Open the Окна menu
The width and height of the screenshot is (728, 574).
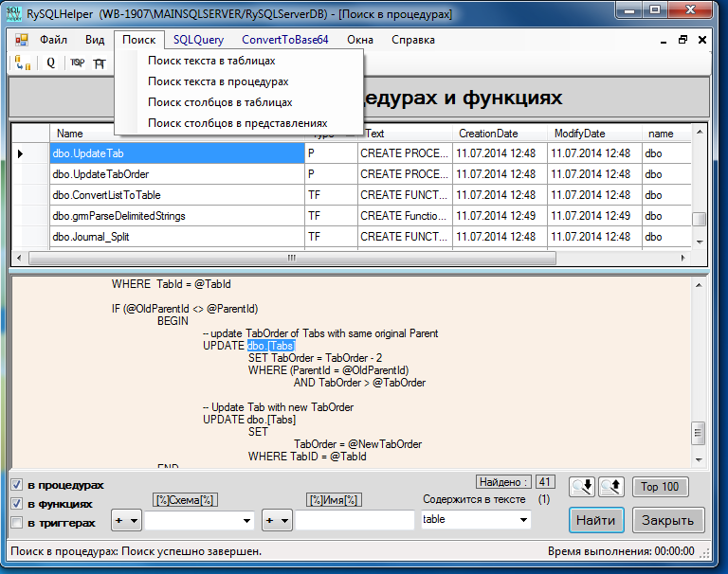tap(360, 40)
